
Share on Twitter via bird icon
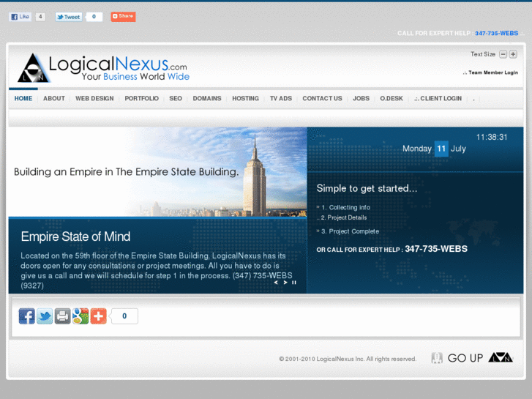click(45, 316)
